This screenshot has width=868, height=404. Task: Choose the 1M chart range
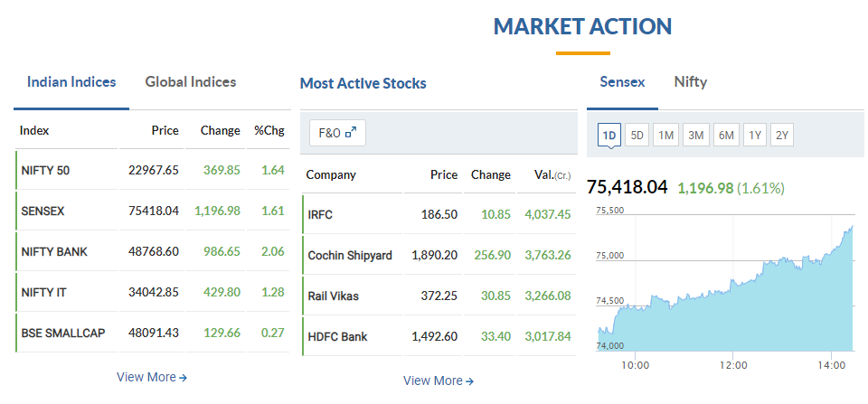(666, 135)
